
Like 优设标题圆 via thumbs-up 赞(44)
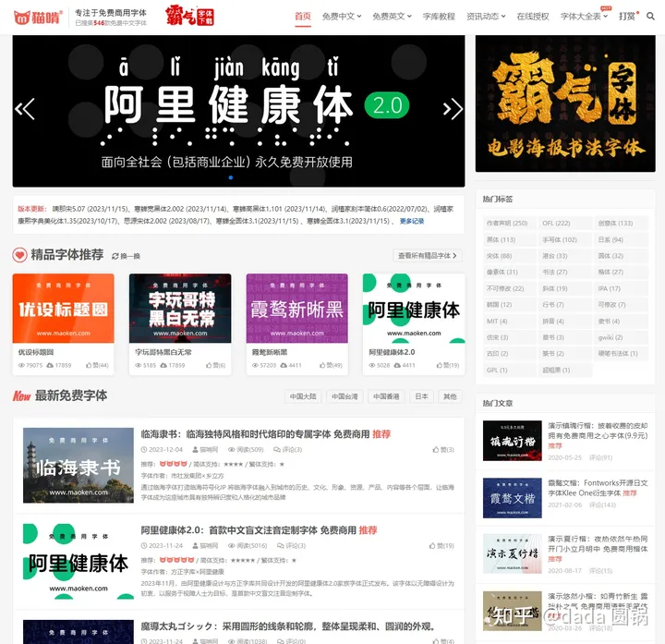(97, 365)
